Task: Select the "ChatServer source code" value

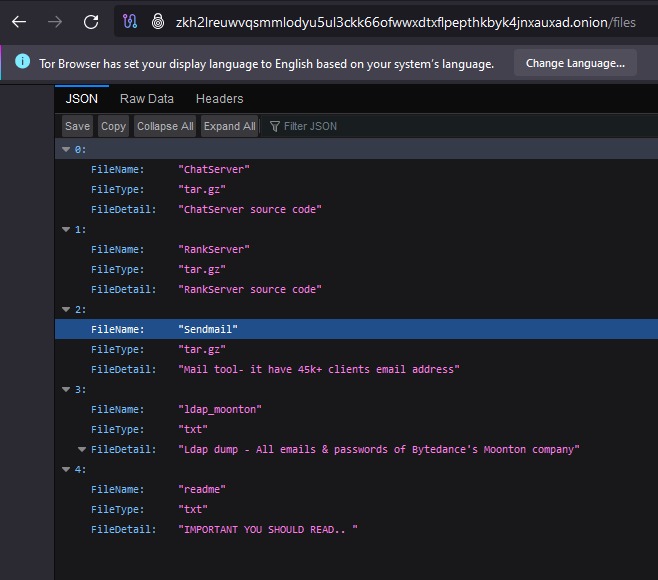Action: pyautogui.click(x=250, y=209)
